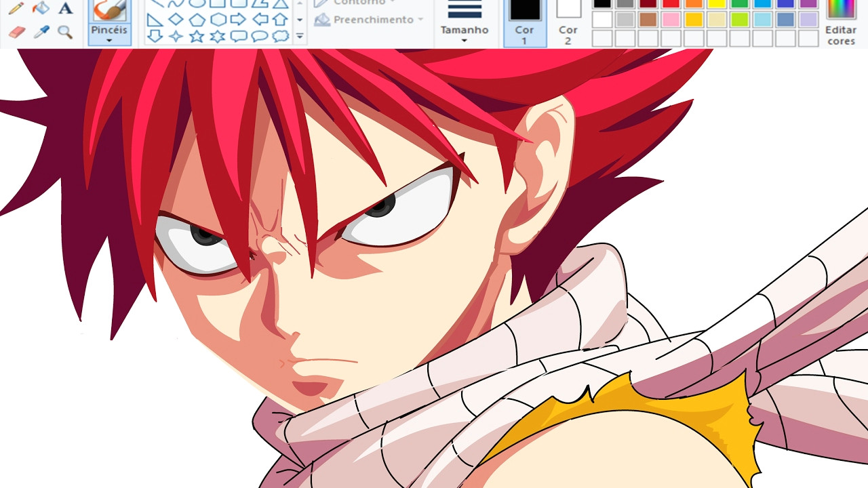Viewport: 868px width, 488px height.
Task: Choose the rounded rectangular callout shape
Action: 239,36
